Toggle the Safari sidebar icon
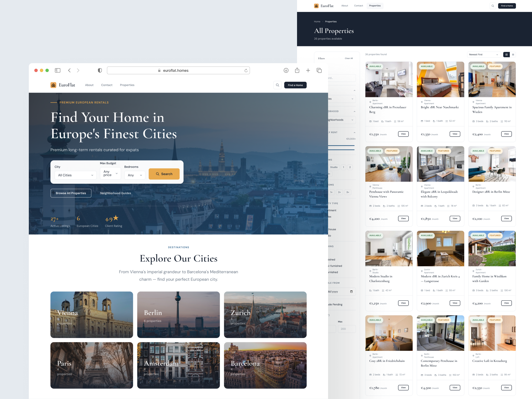532x399 pixels. click(x=58, y=70)
